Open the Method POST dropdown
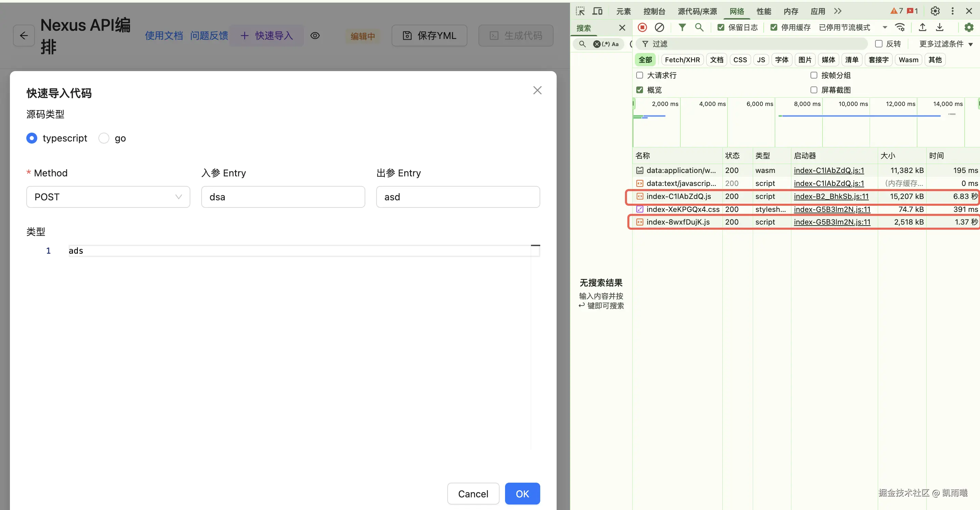980x510 pixels. (x=108, y=197)
